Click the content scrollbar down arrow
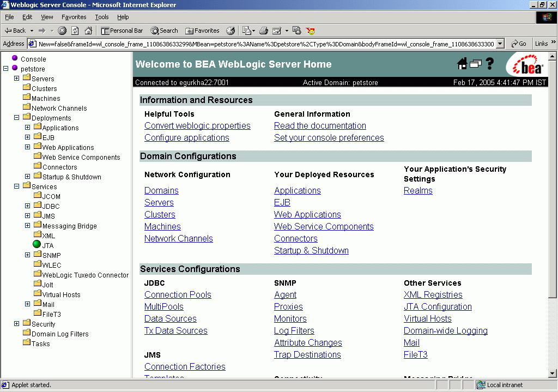 (553, 373)
